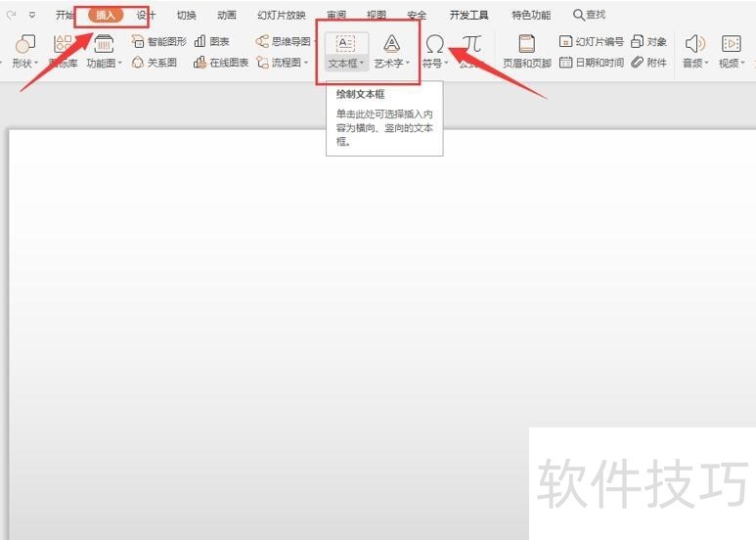Viewport: 756px width, 540px height.
Task: Open 在线图表 online charts
Action: coord(221,63)
